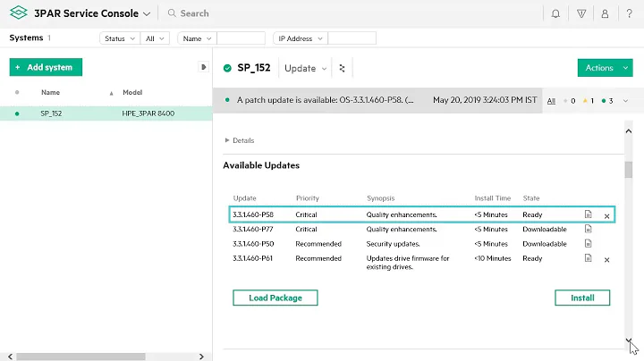The width and height of the screenshot is (644, 361).
Task: Click the patch update available notification text
Action: pyautogui.click(x=326, y=100)
